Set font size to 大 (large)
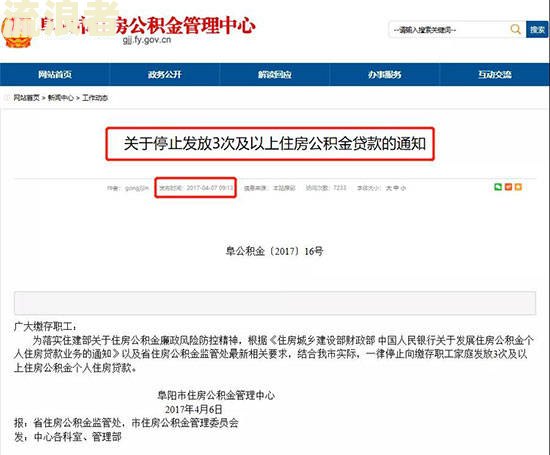The width and height of the screenshot is (550, 455). tap(389, 188)
